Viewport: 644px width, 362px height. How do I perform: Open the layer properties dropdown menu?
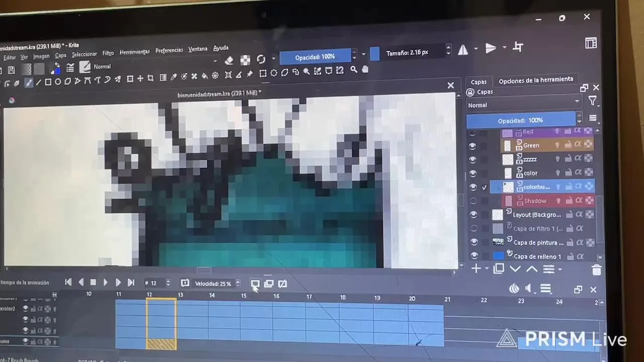click(x=551, y=269)
